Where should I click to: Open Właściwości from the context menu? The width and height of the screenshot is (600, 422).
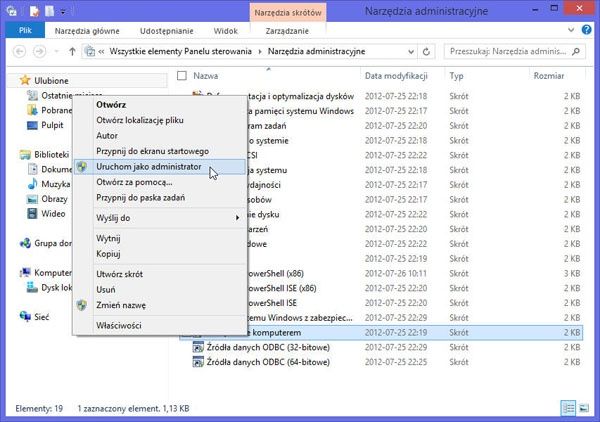tap(159, 326)
